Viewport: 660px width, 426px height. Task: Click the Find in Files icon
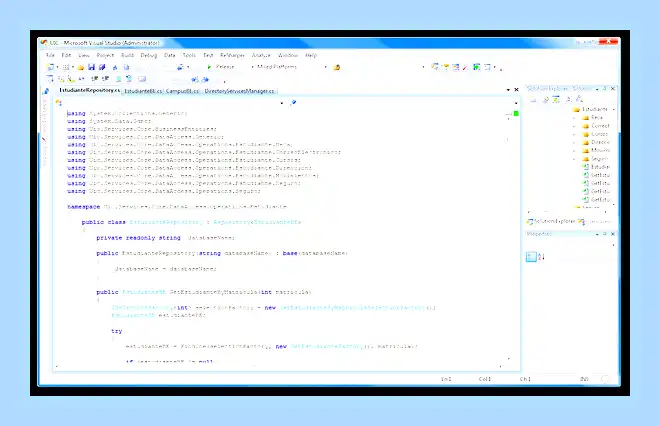tap(337, 67)
